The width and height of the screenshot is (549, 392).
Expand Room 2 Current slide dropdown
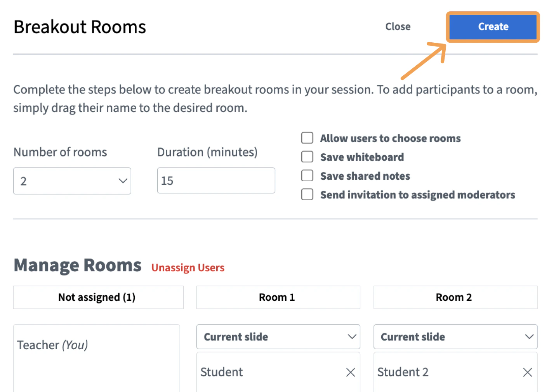[455, 337]
